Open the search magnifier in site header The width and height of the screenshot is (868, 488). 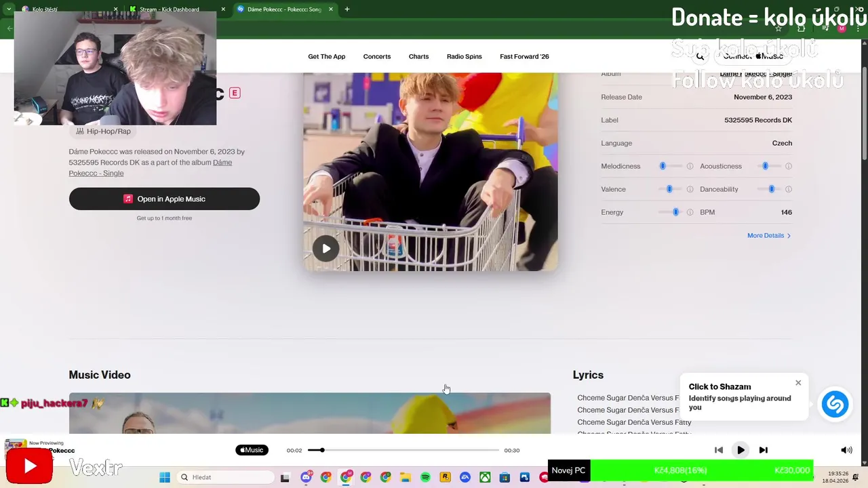700,56
